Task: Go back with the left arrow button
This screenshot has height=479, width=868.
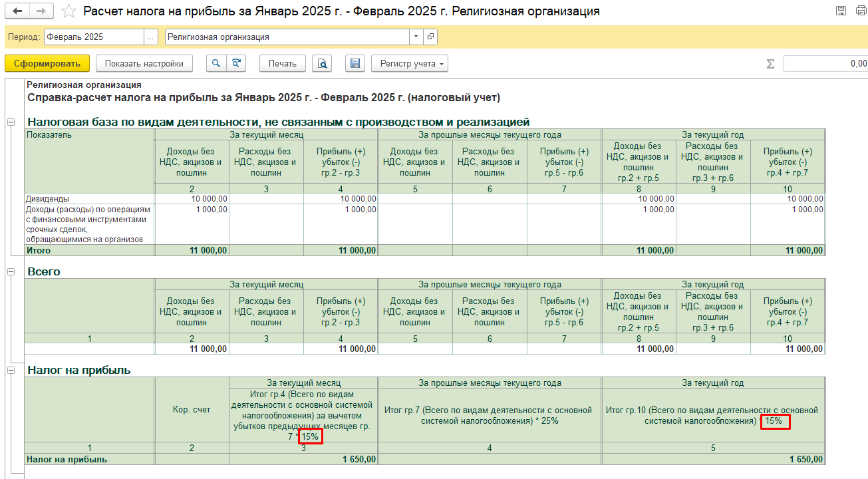Action: point(17,11)
